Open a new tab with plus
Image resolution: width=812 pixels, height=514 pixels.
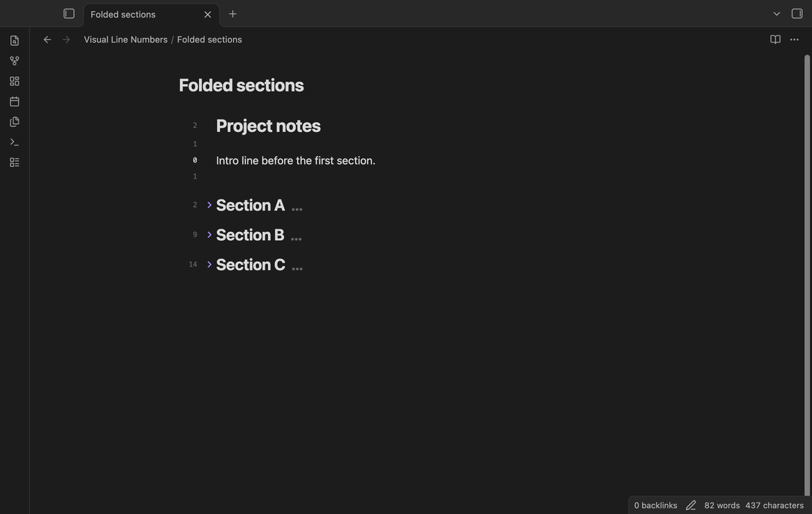(233, 14)
